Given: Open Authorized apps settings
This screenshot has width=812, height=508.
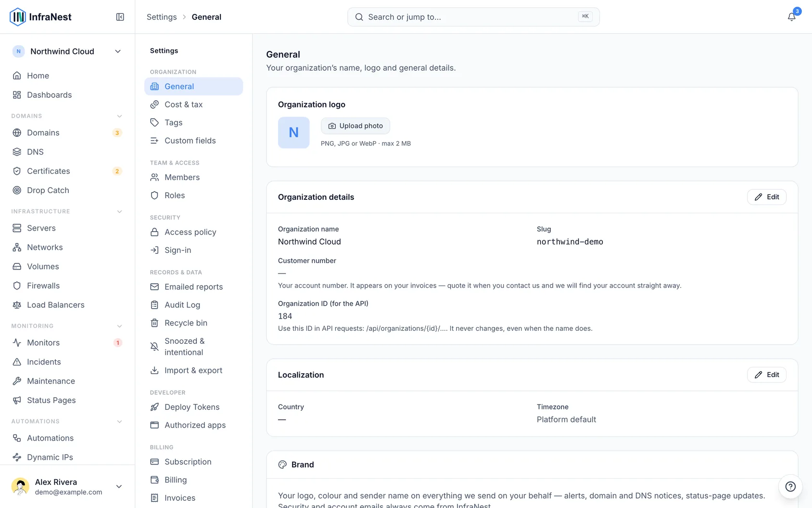Looking at the screenshot, I should pyautogui.click(x=193, y=425).
